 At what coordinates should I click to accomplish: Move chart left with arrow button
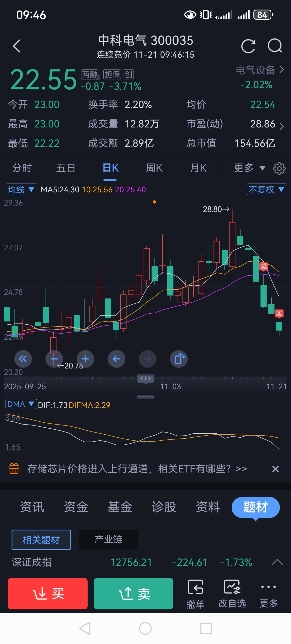(x=116, y=359)
